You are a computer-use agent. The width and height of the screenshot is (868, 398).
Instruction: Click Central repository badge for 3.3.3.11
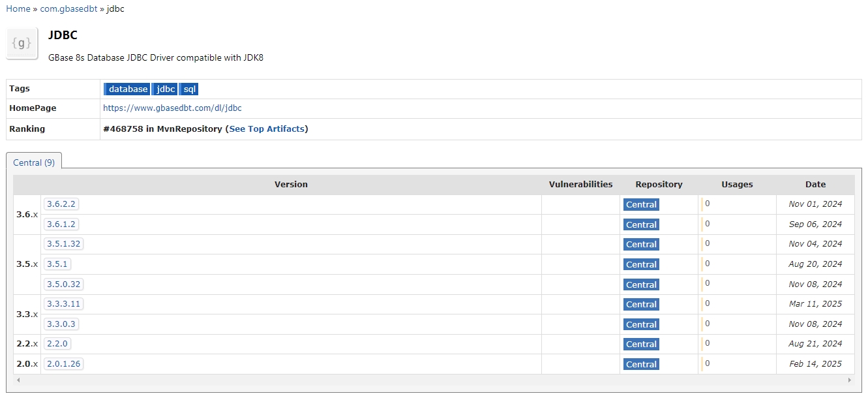click(641, 305)
